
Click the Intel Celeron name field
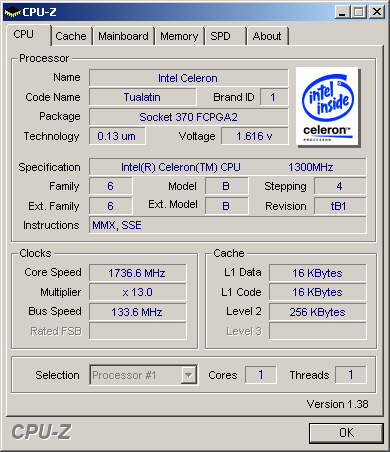click(x=188, y=78)
